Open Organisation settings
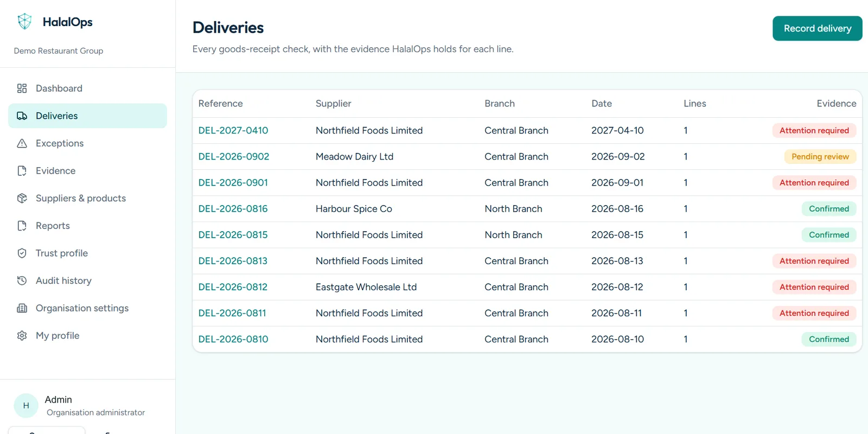Image resolution: width=868 pixels, height=434 pixels. [87, 308]
